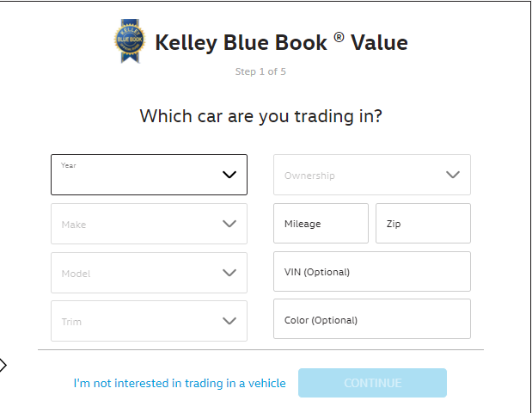Screen dimensions: 532x413
Task: Click the Trim field chevron arrow
Action: tap(229, 321)
